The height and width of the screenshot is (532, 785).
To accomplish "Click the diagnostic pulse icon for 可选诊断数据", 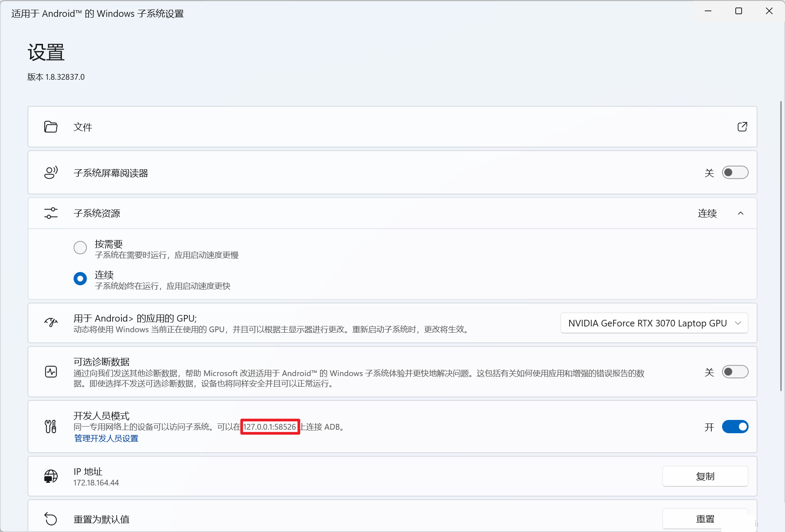I will tap(51, 372).
